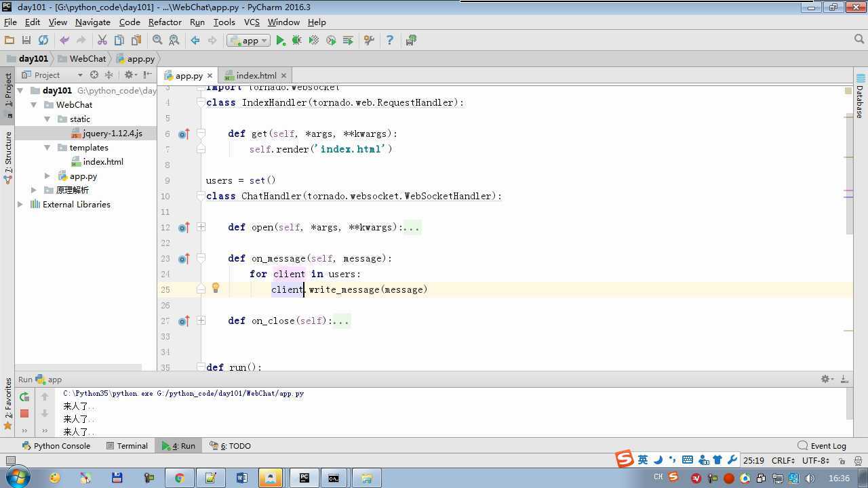Switch to the index.html editor tab

point(256,76)
